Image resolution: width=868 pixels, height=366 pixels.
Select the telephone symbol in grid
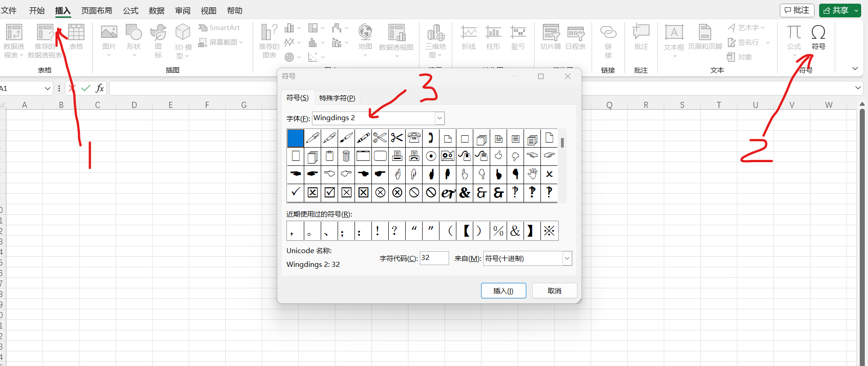[x=414, y=138]
